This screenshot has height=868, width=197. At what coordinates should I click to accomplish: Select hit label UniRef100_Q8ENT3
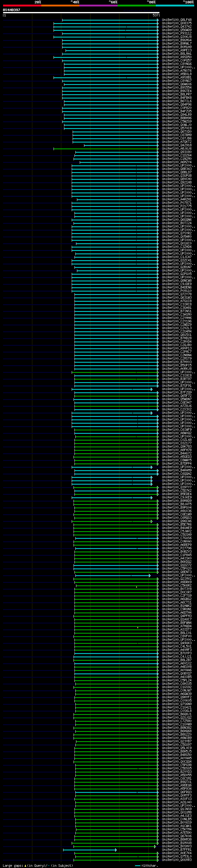176,572
